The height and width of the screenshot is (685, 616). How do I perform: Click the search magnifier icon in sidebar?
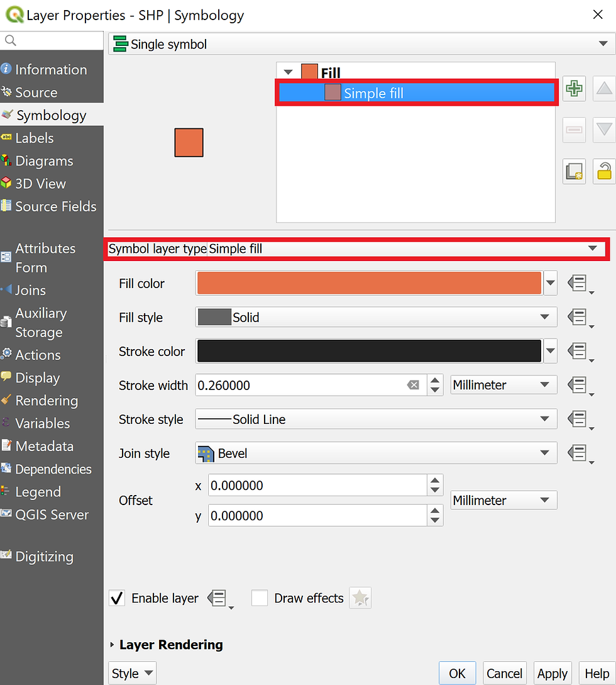[x=11, y=41]
